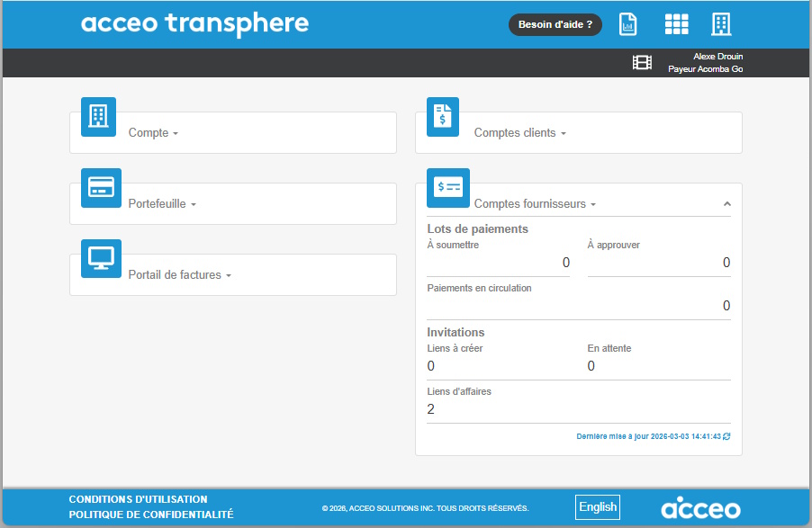Expand the Comptes clients dropdown
This screenshot has height=528, width=812.
[520, 133]
